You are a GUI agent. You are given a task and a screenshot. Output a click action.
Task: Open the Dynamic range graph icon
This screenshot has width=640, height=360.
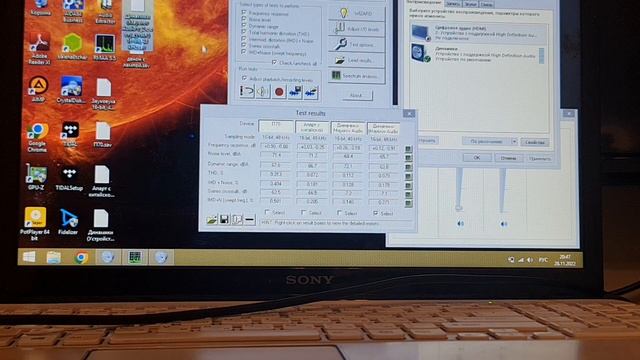click(408, 168)
